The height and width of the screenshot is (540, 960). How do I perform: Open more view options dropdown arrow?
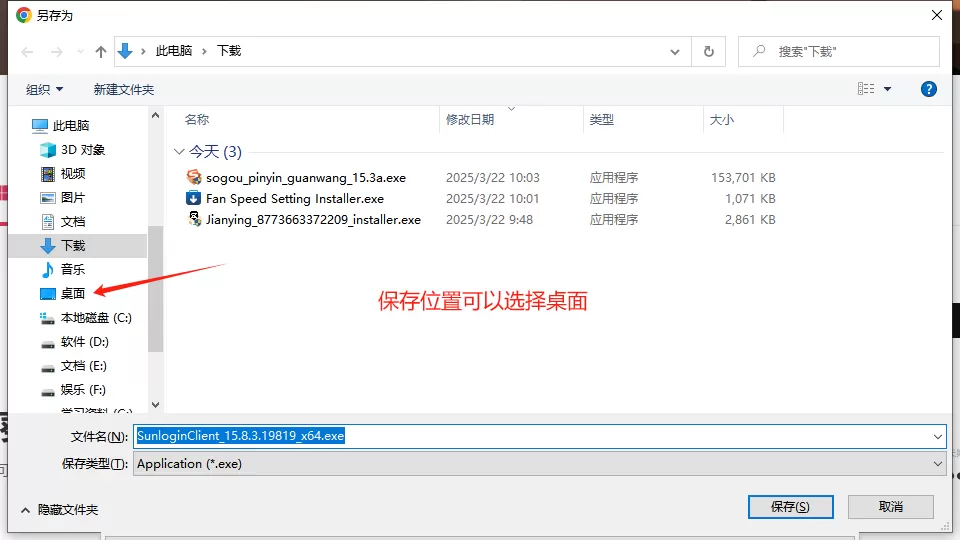(887, 89)
